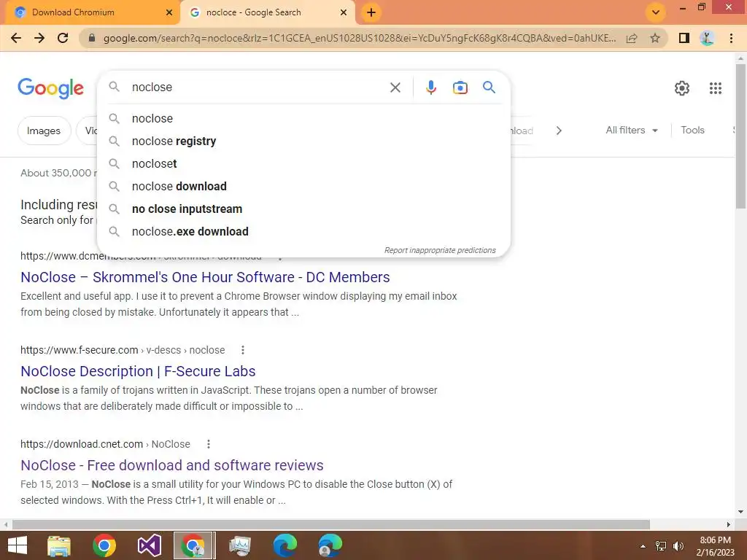This screenshot has width=747, height=560.
Task: Go to Google home via the logo
Action: coord(50,88)
